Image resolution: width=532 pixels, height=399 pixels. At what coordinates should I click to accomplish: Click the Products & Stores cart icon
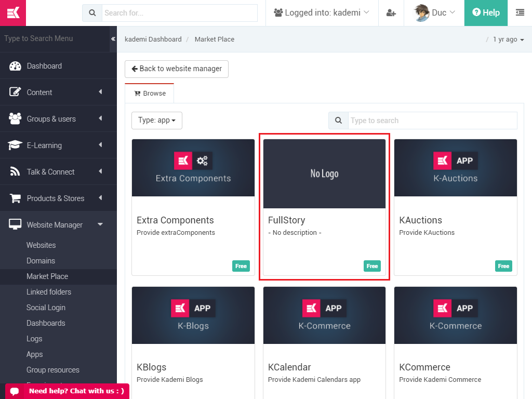(15, 198)
